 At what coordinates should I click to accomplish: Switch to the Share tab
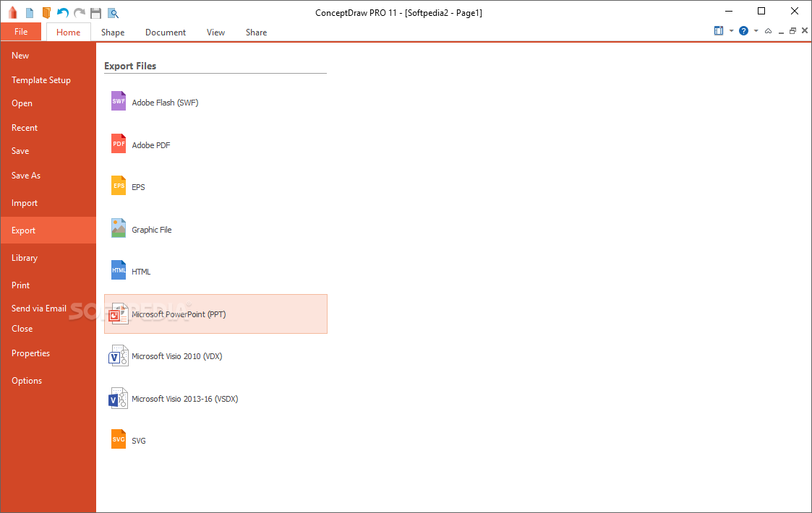click(257, 32)
